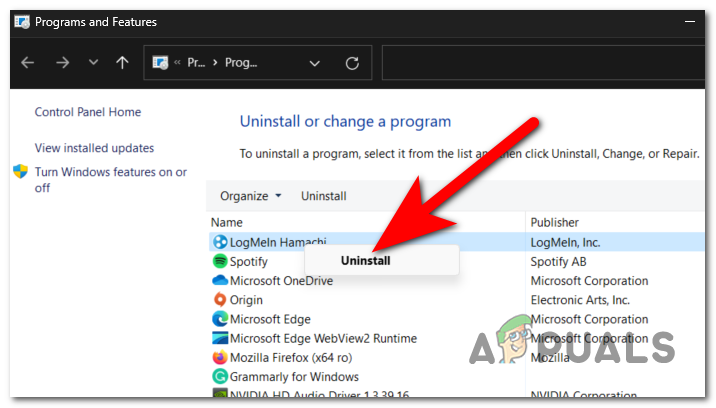
Task: Go forward with the forward arrow
Action: point(63,63)
